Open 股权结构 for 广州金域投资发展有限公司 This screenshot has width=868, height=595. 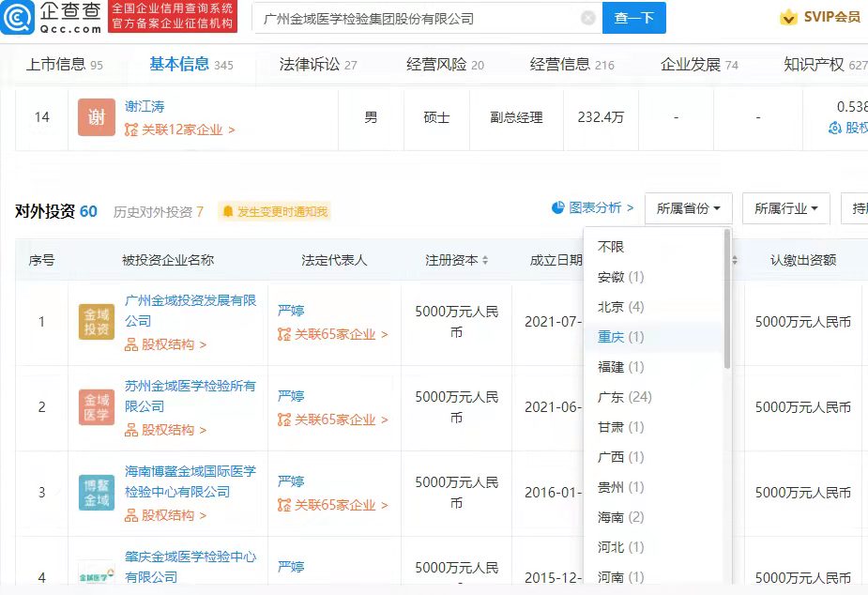[x=165, y=344]
